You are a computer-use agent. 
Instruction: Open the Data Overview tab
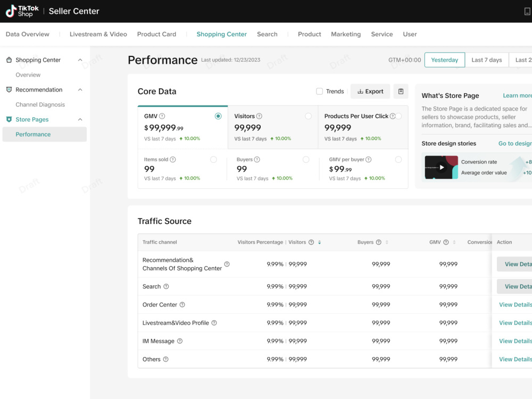pyautogui.click(x=28, y=34)
